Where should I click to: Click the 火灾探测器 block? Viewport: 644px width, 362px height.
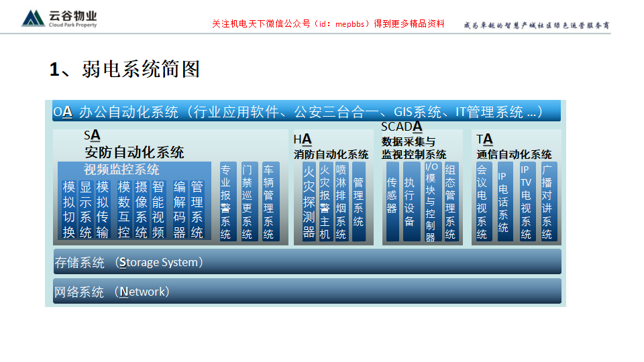tap(309, 201)
